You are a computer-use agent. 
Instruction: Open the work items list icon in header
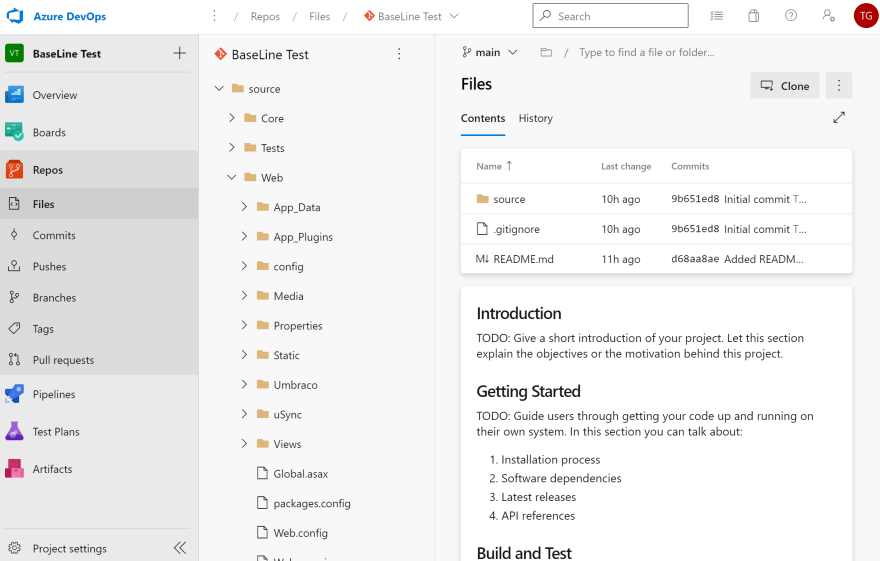click(x=717, y=16)
